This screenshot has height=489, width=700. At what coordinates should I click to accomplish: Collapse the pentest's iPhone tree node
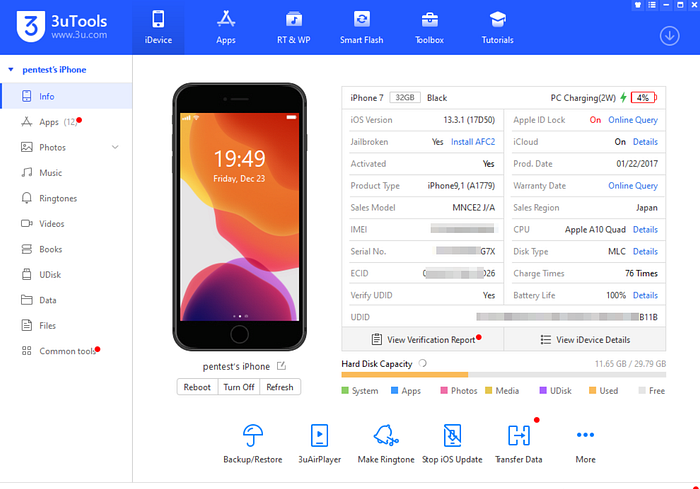11,70
